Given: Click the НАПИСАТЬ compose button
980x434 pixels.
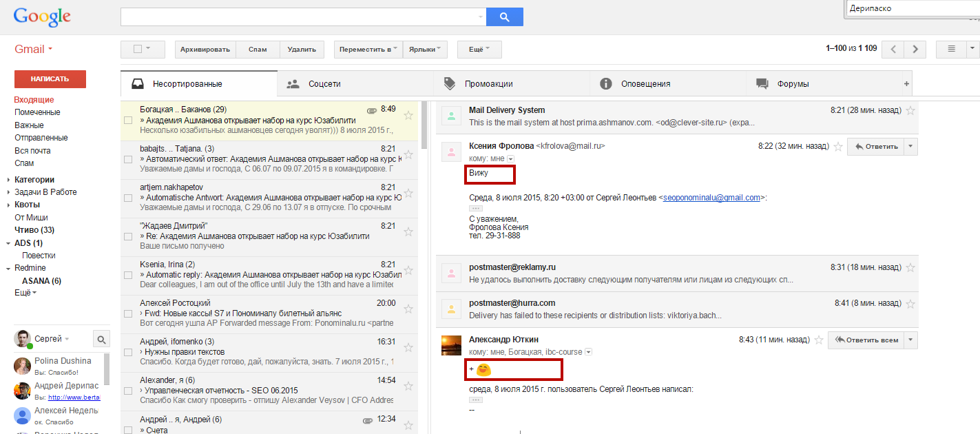Looking at the screenshot, I should (50, 79).
